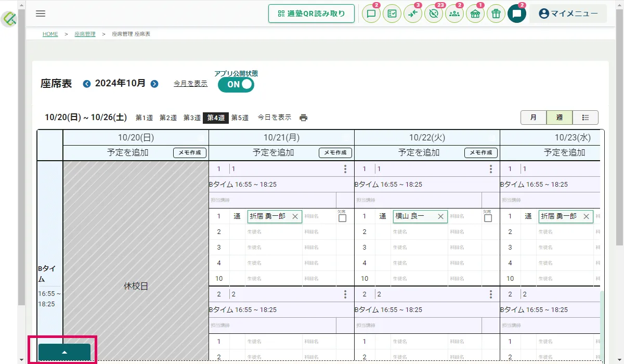624x364 pixels.
Task: Select 第1週 tab
Action: point(144,118)
